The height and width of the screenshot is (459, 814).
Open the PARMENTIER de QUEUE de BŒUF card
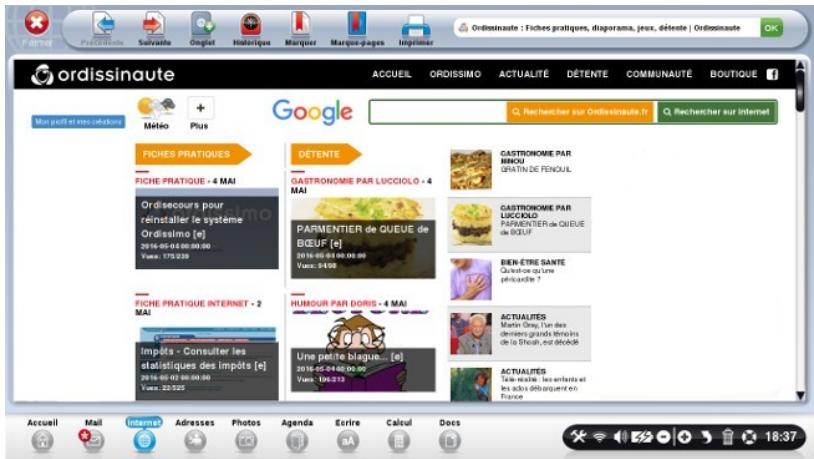click(363, 238)
